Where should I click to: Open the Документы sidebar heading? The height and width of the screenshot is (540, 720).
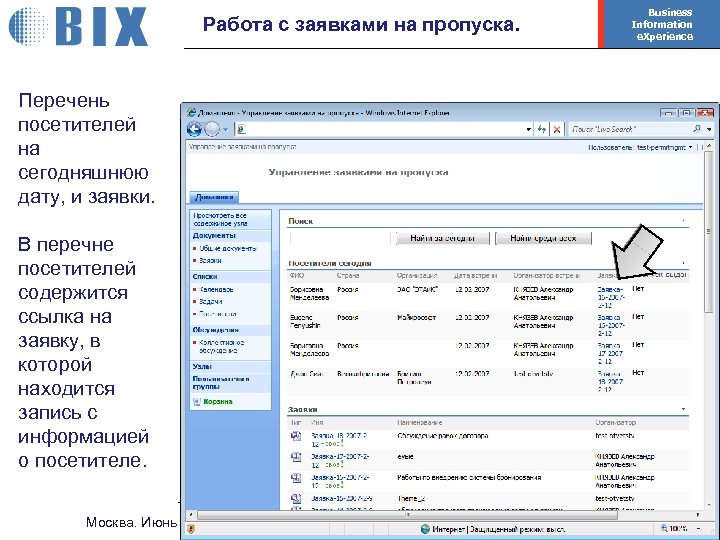coord(214,236)
